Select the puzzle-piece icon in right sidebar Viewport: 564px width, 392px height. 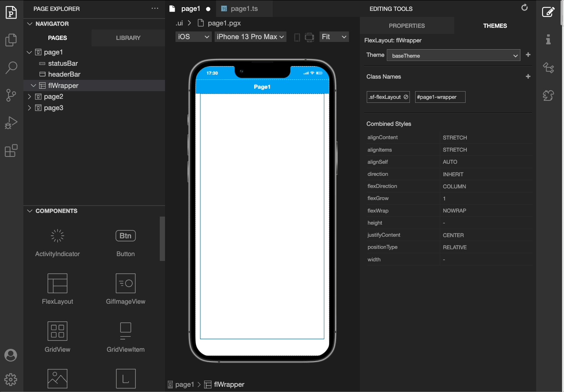548,95
